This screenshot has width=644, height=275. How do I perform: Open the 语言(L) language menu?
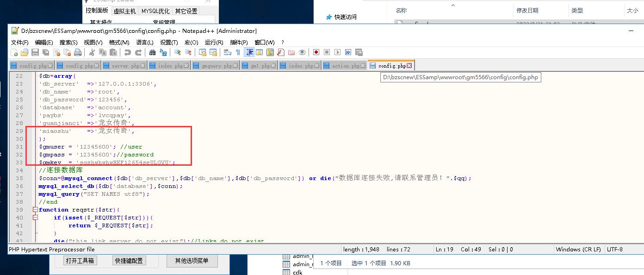tap(144, 42)
